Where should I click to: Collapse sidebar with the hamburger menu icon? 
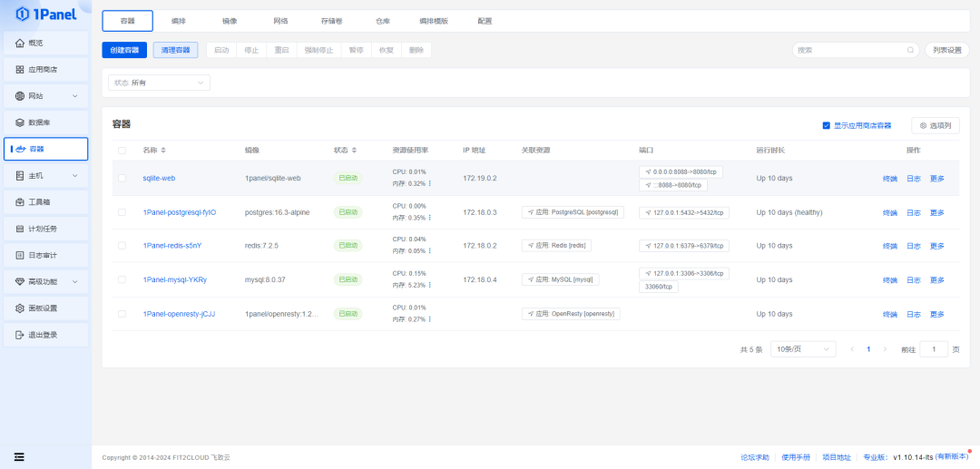19,456
